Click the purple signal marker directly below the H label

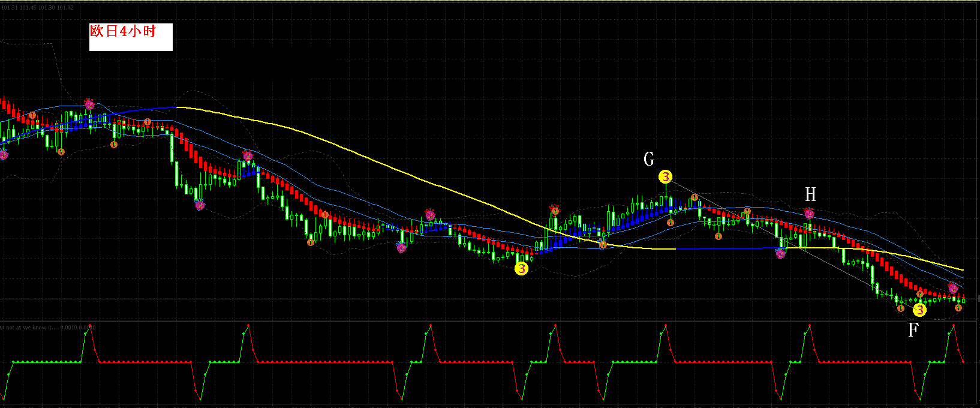click(809, 213)
